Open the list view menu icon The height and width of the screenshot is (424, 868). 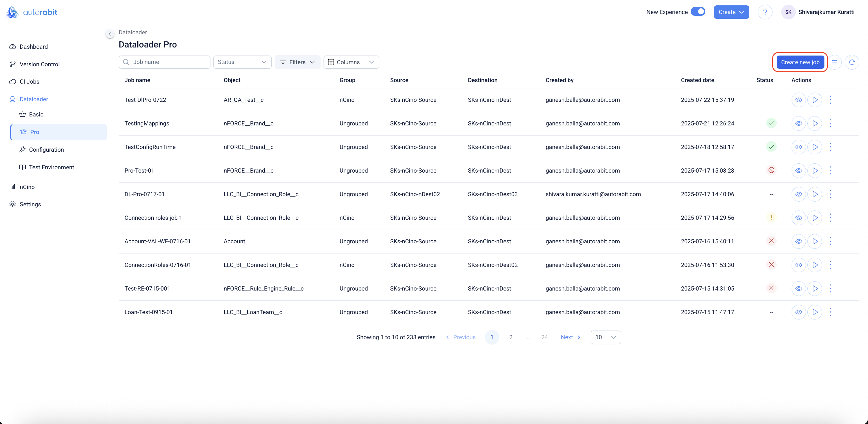point(834,62)
